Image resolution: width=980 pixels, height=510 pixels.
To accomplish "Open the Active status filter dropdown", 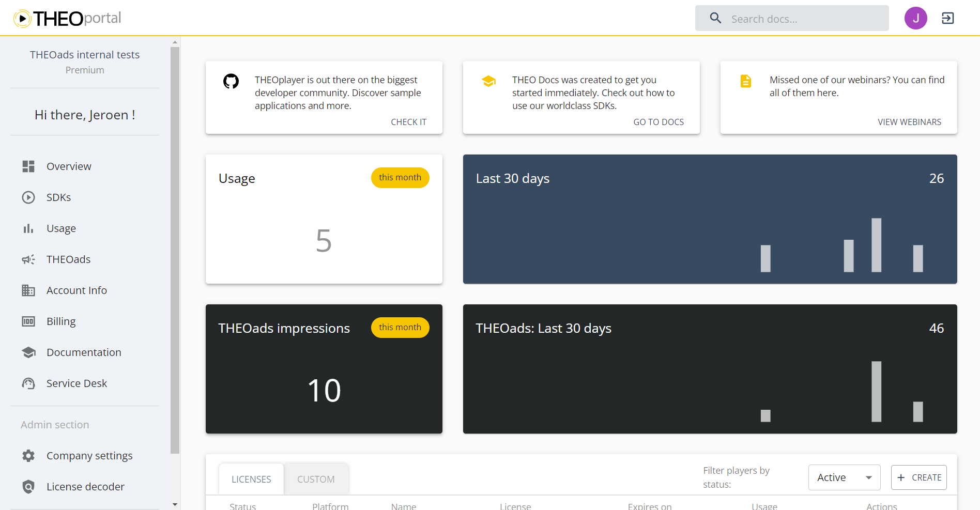I will 844,477.
